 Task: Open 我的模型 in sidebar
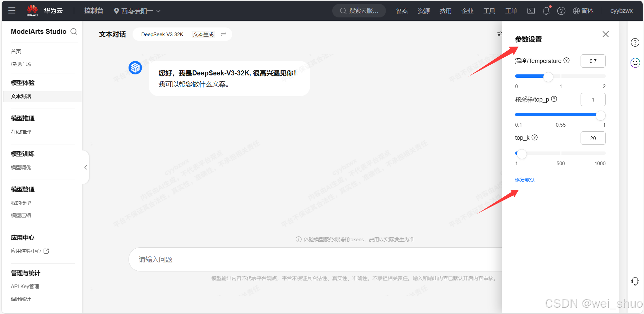[x=21, y=203]
